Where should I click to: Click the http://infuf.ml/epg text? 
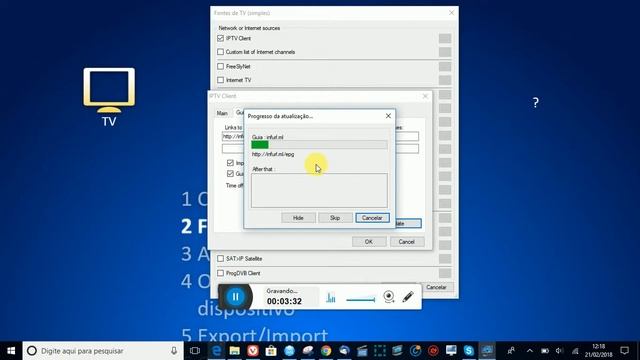273,154
